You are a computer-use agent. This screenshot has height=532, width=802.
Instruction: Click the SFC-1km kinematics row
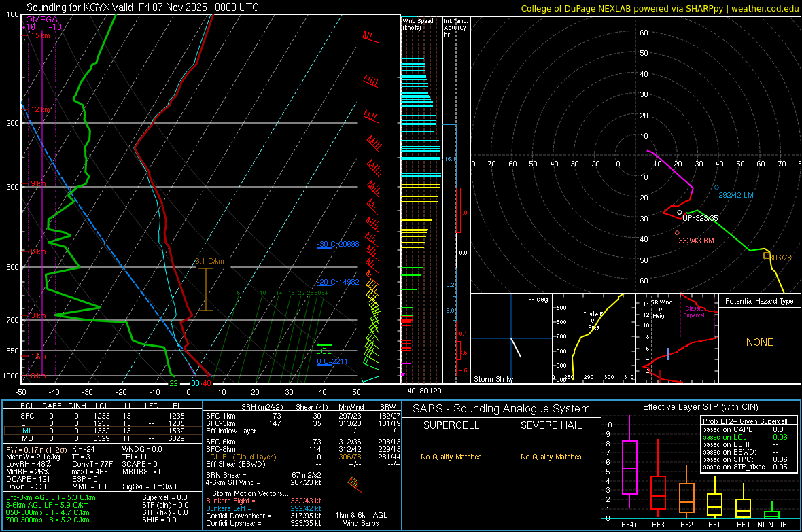click(303, 416)
